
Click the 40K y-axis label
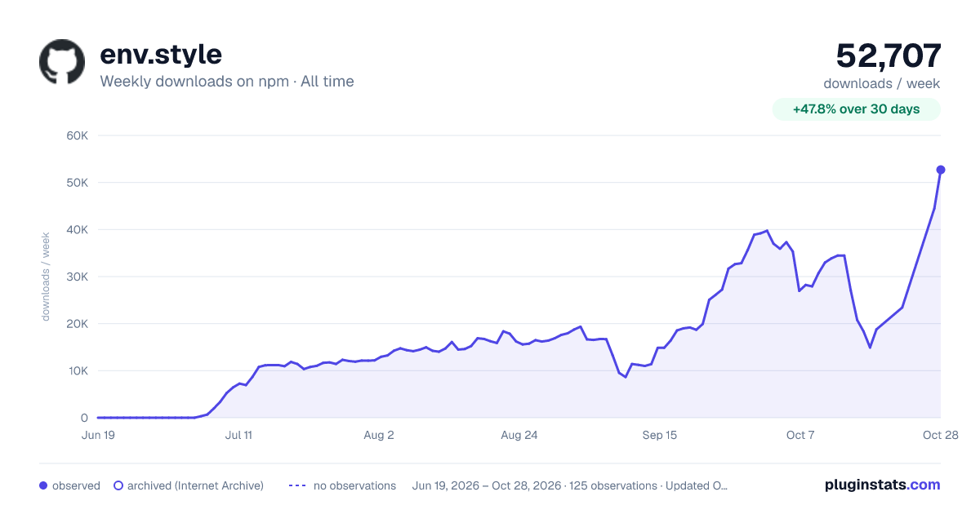(x=77, y=229)
